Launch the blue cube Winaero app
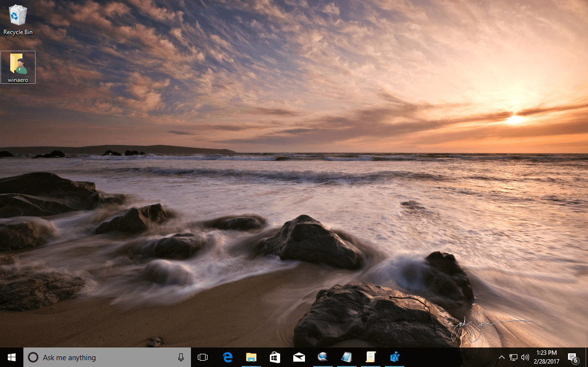Viewport: 588px width, 367px height. (x=394, y=357)
